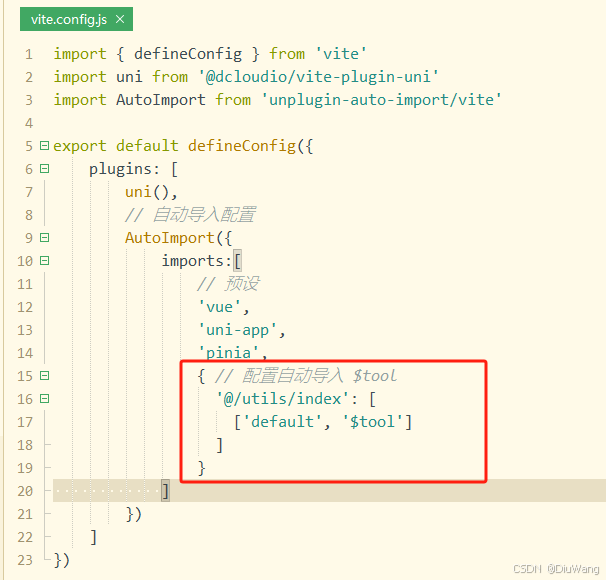Click the 'pinia' string on line 14
The image size is (606, 580).
click(x=228, y=352)
